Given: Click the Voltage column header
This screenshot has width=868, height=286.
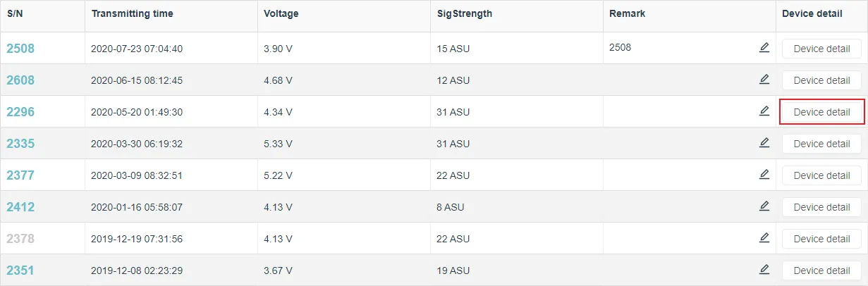Looking at the screenshot, I should pos(281,13).
